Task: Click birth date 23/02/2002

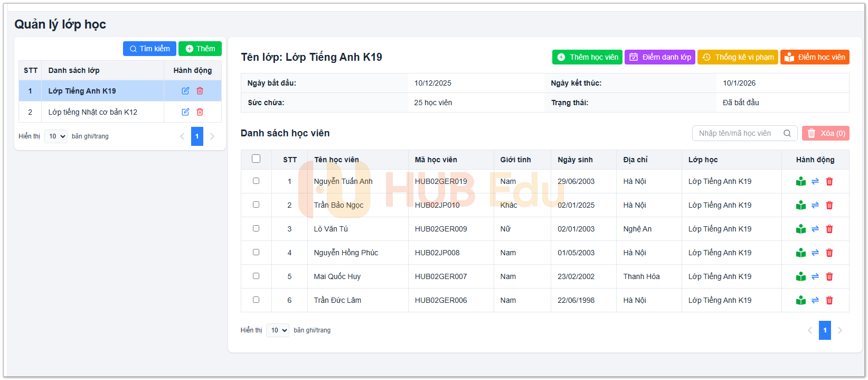Action: pos(576,276)
